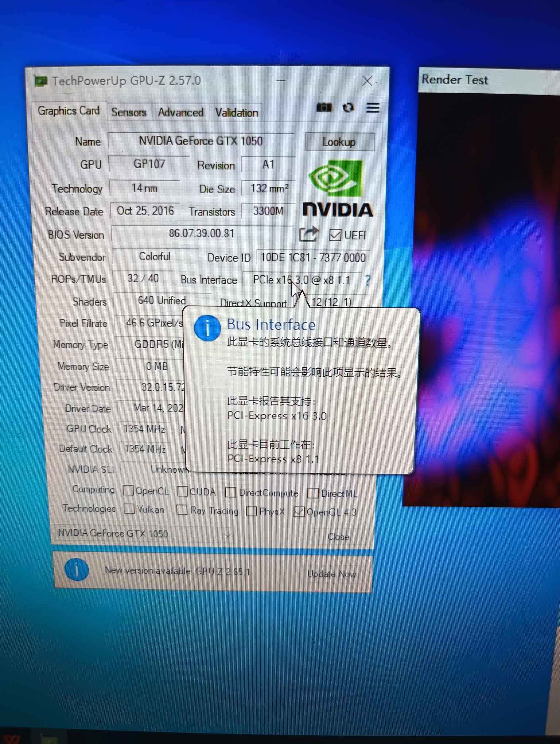Screen dimensions: 560x744
Task: Click the Lookup button
Action: point(339,142)
